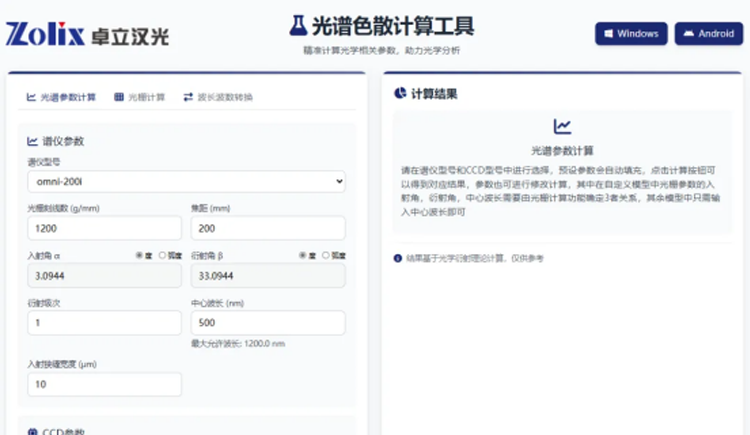The height and width of the screenshot is (435, 750).
Task: Click the Zolix 卓立汉光 logo
Action: pos(87,34)
